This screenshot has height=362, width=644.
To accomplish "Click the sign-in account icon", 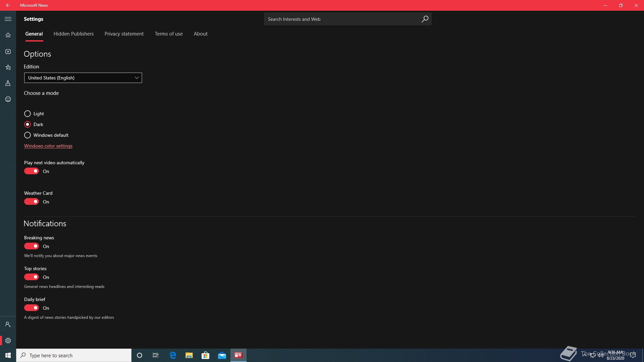I will [x=8, y=324].
